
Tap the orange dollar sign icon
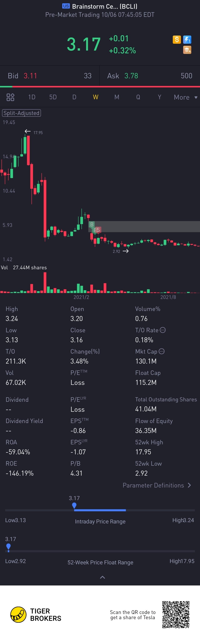177,39
